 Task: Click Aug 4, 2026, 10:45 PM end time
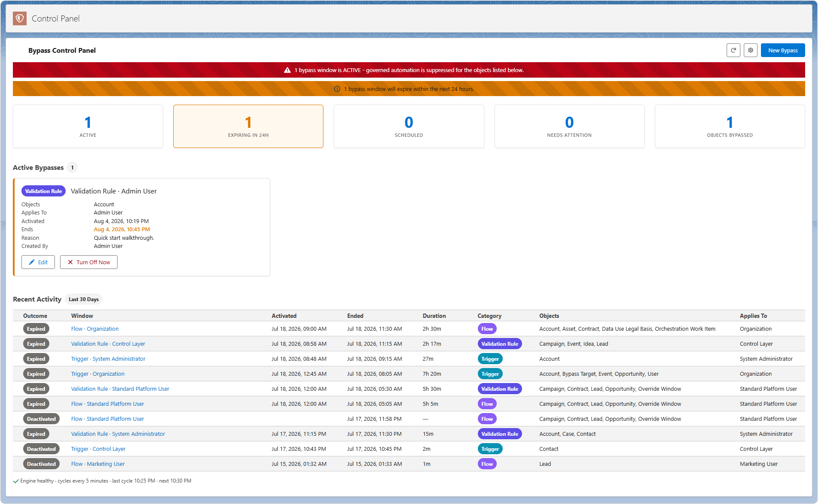[122, 229]
